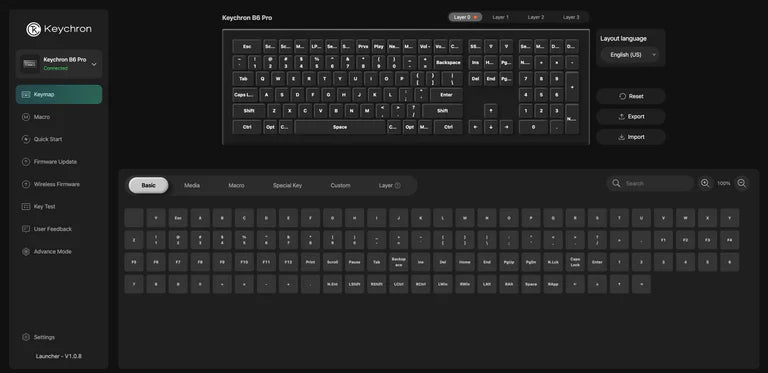Switch to Layer 2 tab

click(536, 17)
